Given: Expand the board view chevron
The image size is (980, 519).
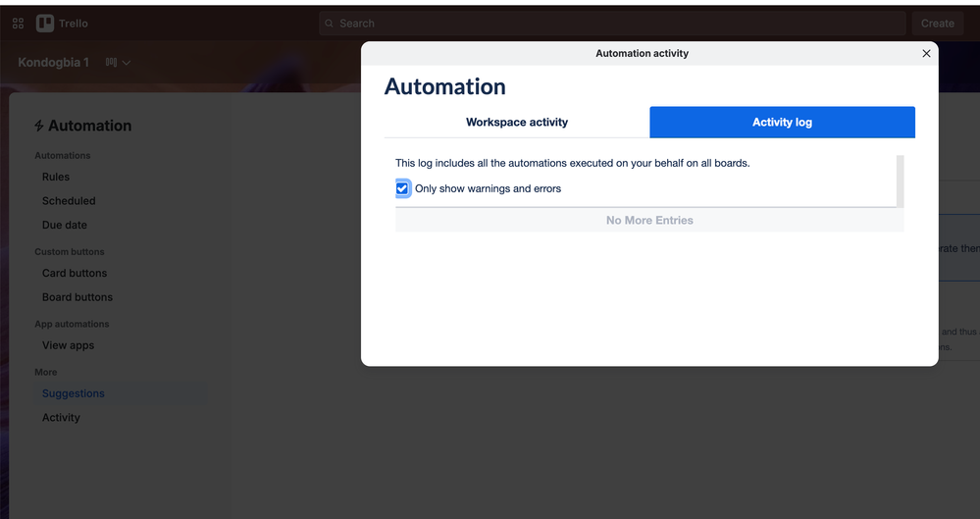Looking at the screenshot, I should coord(127,63).
